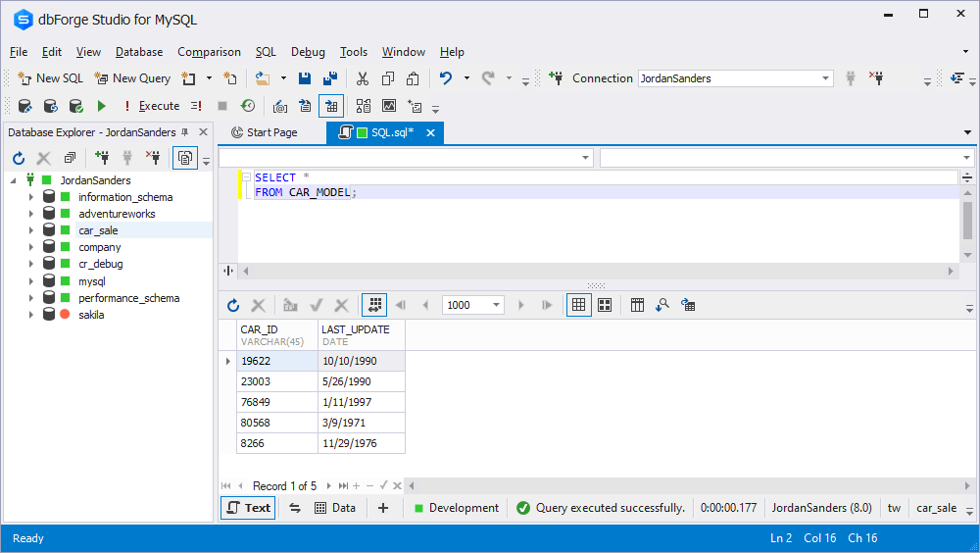The width and height of the screenshot is (980, 553).
Task: Click the Save floppy disk icon
Action: tap(305, 78)
